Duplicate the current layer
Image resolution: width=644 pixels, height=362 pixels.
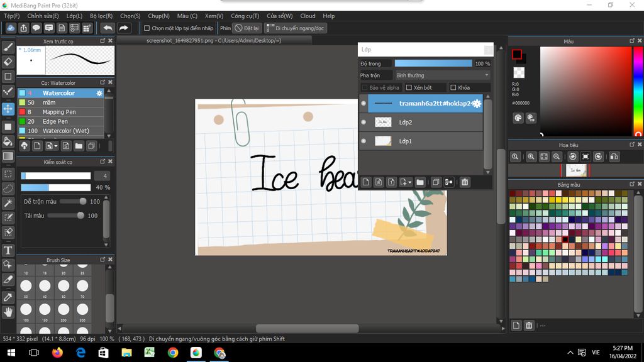436,182
